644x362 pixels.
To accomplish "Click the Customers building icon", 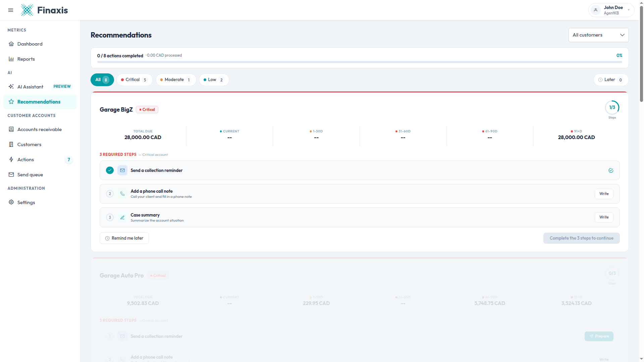I will tap(11, 144).
